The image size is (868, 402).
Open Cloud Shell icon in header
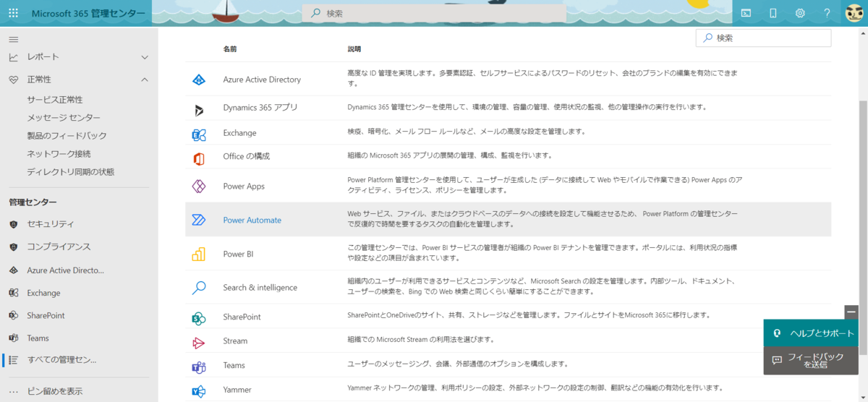(x=746, y=13)
